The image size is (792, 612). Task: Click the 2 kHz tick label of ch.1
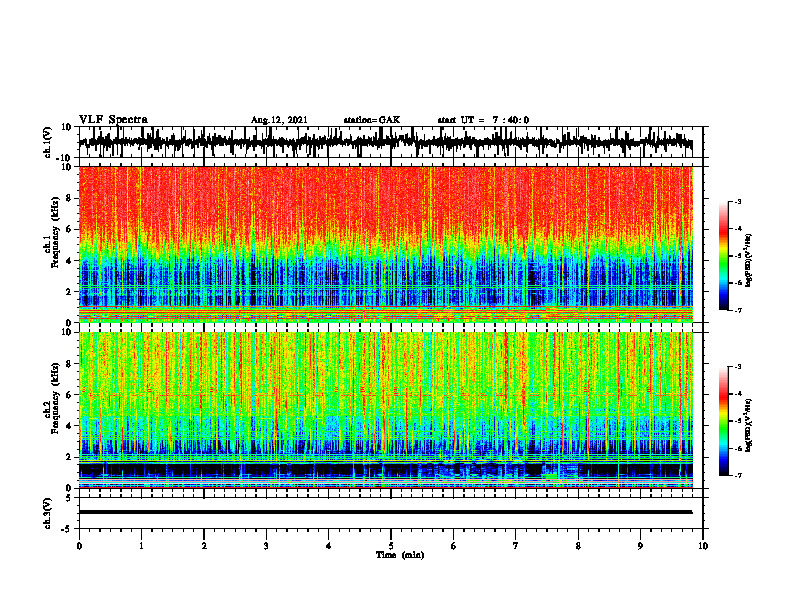point(70,291)
